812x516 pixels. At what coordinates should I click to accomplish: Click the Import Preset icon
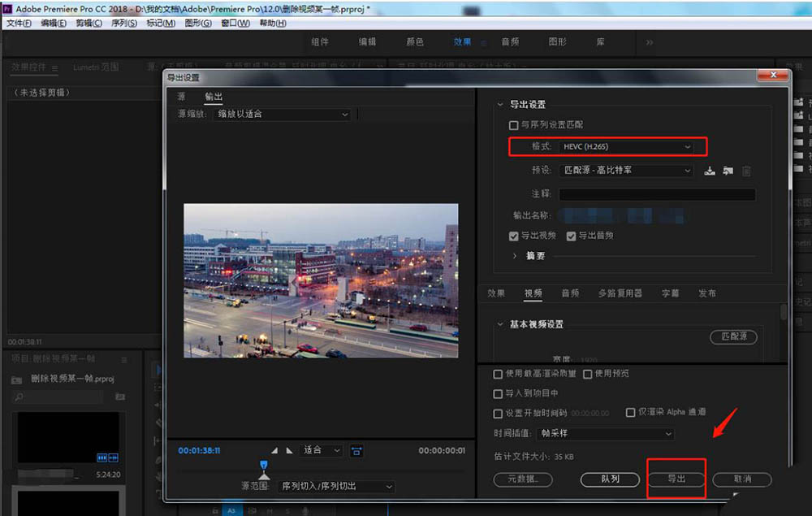point(727,171)
